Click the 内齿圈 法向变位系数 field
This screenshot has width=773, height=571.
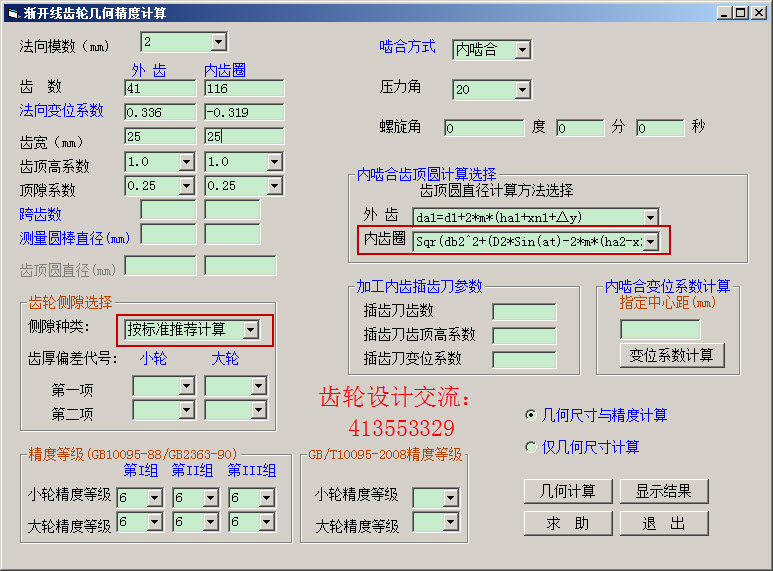point(244,112)
